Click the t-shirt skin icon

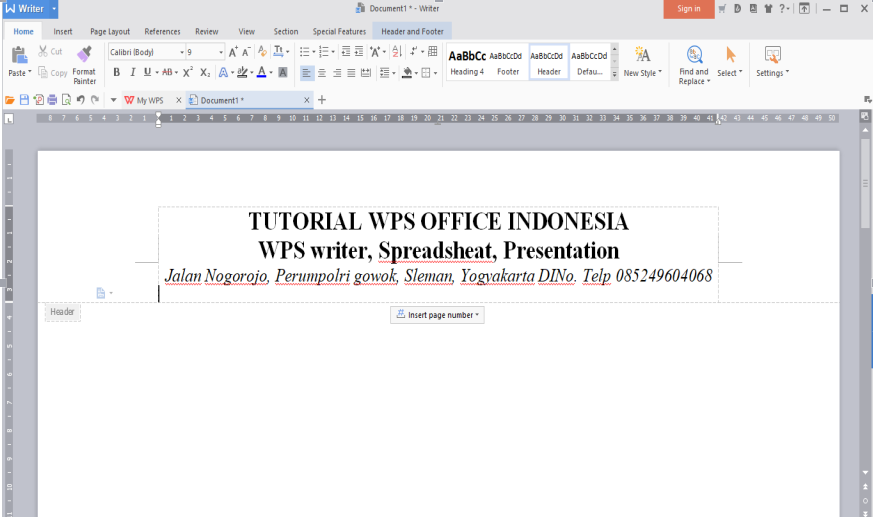(768, 8)
